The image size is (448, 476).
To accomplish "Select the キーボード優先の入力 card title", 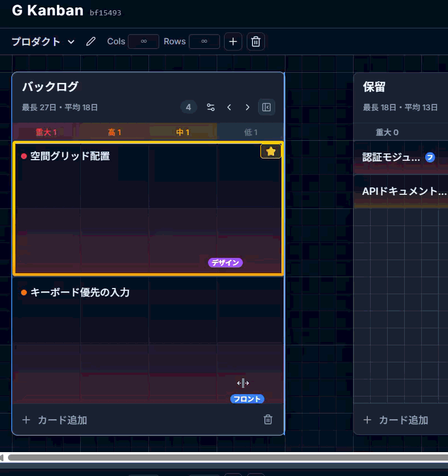I will tap(80, 293).
